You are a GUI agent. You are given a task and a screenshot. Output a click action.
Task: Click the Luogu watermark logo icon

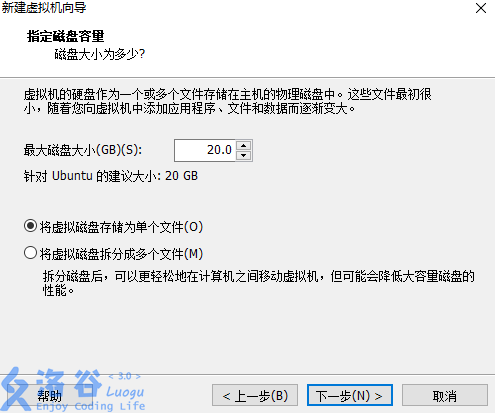[x=17, y=389]
